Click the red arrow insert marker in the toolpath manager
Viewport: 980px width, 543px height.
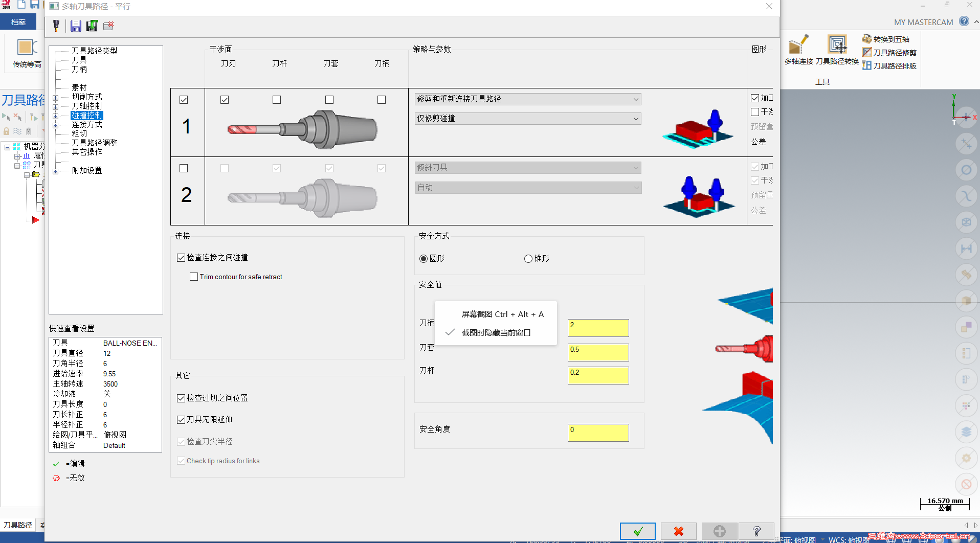click(35, 220)
